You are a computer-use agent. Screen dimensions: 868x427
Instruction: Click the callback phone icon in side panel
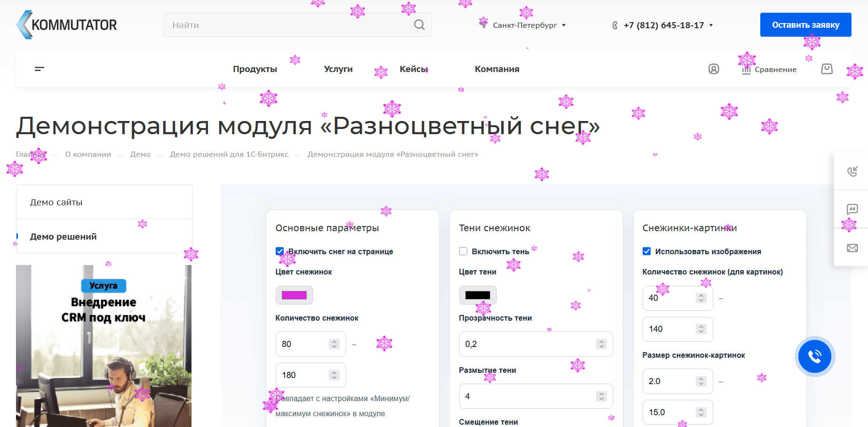click(x=852, y=171)
